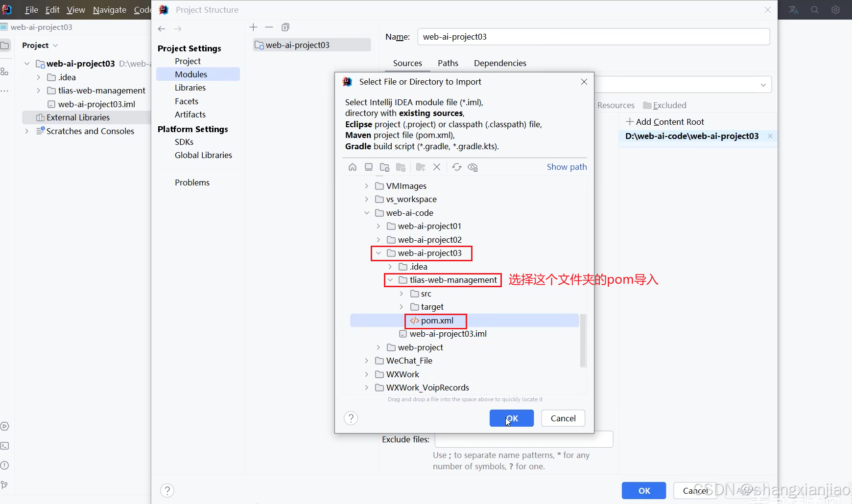Screen dimensions: 852x504
Task: Toggle show hidden files eye icon
Action: coord(473,167)
